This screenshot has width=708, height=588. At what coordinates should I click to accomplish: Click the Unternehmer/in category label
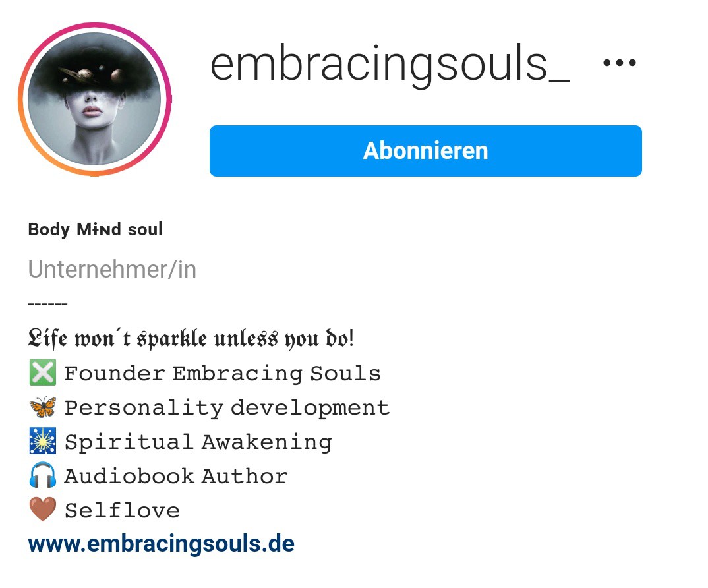[112, 270]
